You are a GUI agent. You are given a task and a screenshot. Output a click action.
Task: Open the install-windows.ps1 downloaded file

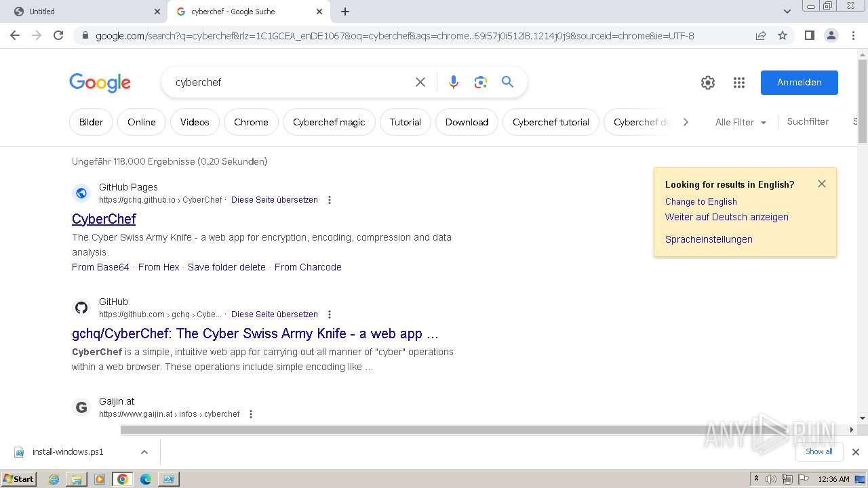(x=68, y=452)
